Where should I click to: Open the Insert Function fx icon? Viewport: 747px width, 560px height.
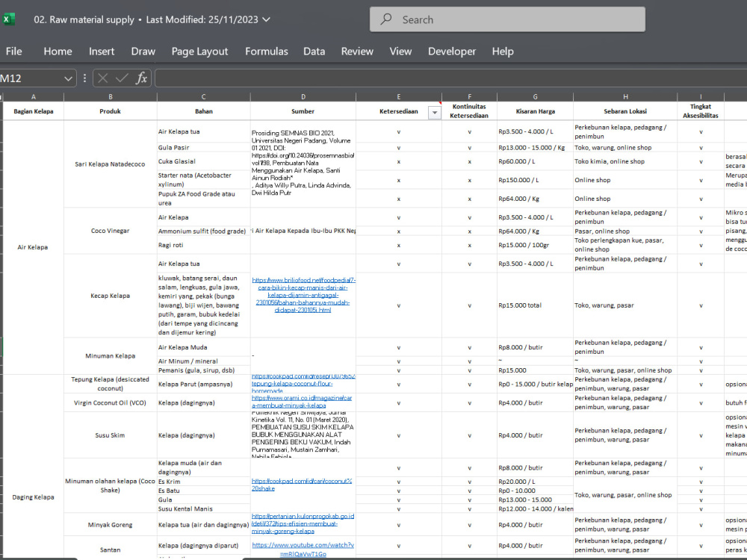point(141,78)
